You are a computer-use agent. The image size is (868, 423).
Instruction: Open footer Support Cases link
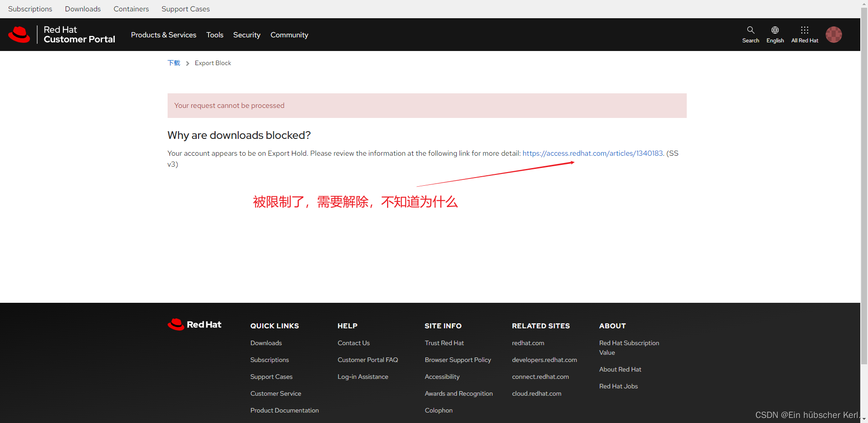pyautogui.click(x=271, y=377)
